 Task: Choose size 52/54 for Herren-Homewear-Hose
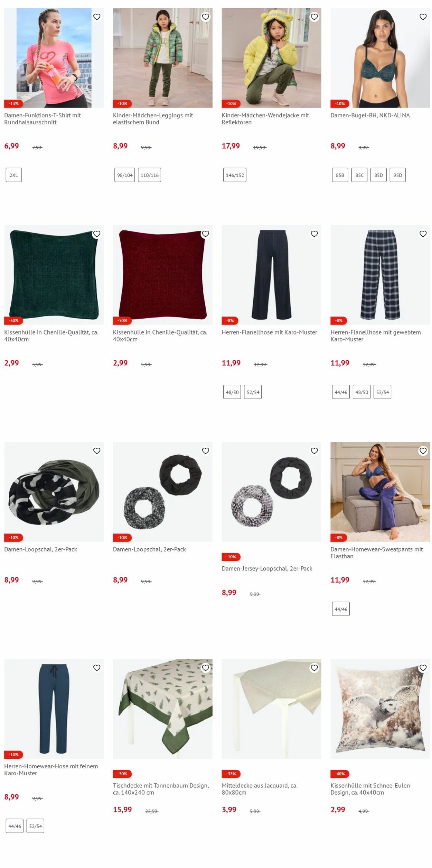pyautogui.click(x=35, y=826)
